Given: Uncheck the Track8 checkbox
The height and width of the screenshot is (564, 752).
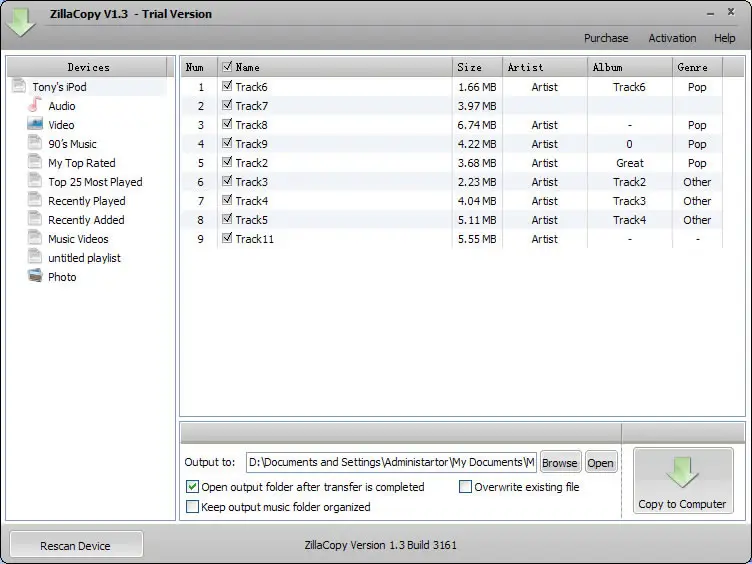Looking at the screenshot, I should 227,124.
